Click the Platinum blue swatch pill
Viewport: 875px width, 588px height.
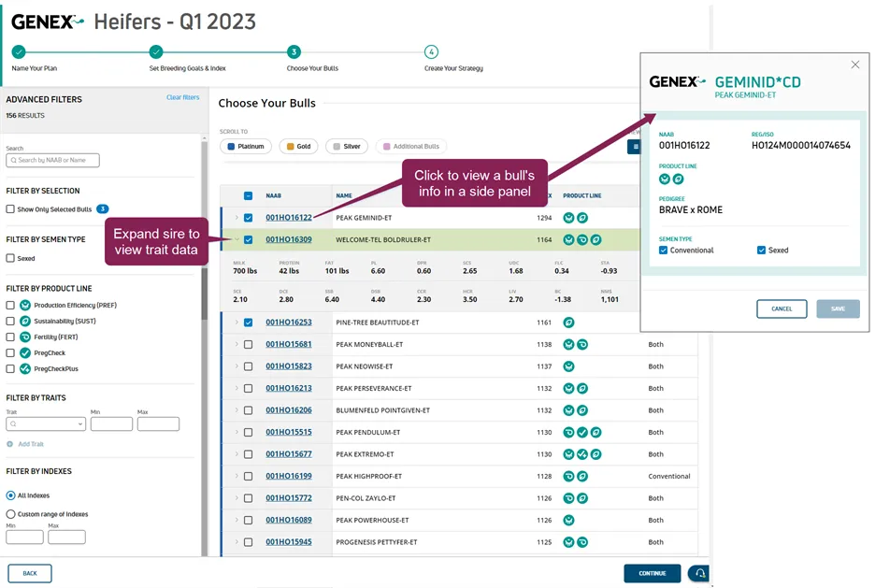[x=246, y=146]
